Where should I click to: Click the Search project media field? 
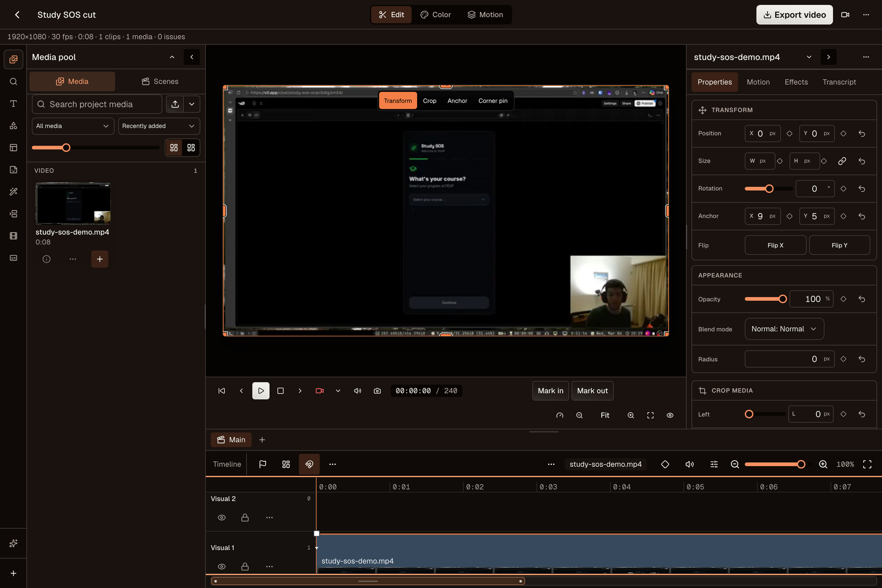point(97,104)
